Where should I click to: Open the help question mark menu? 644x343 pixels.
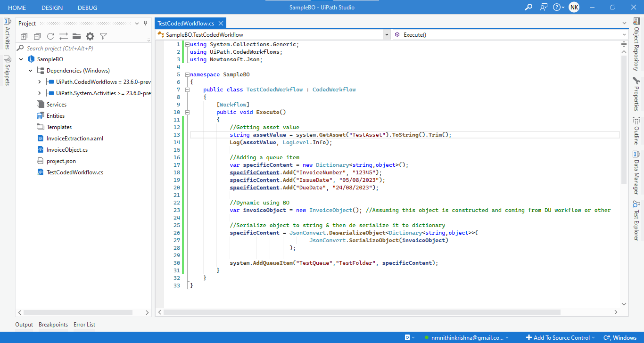click(x=559, y=7)
